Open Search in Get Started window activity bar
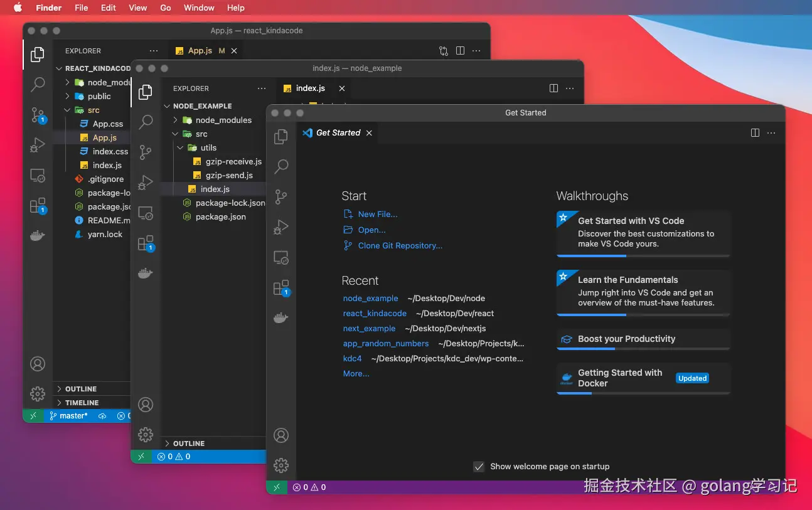Screen dimensions: 812x510 281,166
